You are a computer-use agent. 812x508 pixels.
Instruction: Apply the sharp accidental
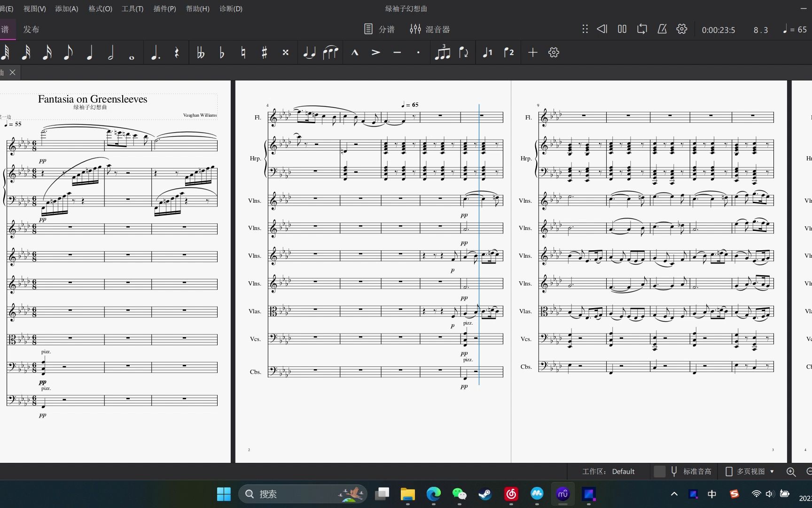[264, 53]
